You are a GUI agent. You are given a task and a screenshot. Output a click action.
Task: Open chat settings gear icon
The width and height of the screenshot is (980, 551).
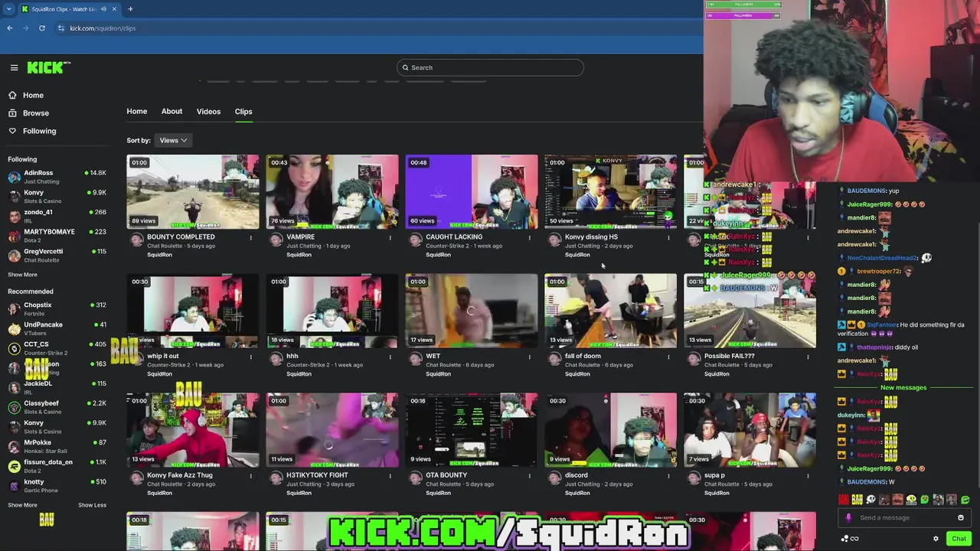936,539
